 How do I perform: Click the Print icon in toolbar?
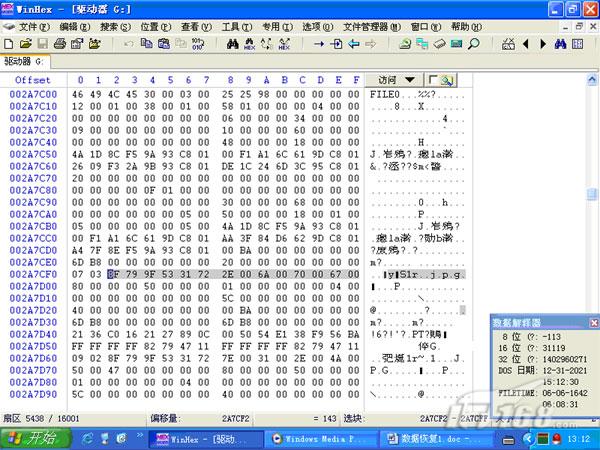click(x=60, y=44)
